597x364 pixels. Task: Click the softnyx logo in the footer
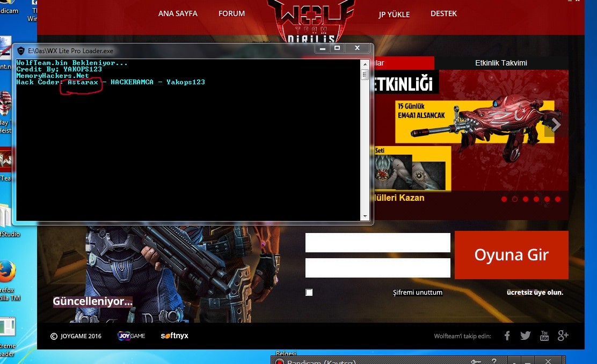pos(174,336)
